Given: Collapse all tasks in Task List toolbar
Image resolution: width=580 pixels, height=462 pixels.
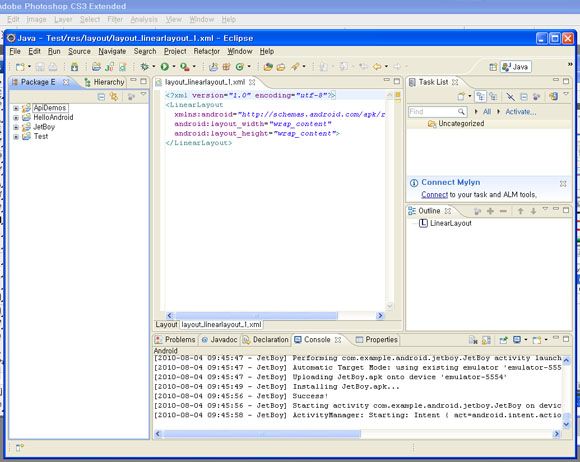Looking at the screenshot, I should [523, 97].
